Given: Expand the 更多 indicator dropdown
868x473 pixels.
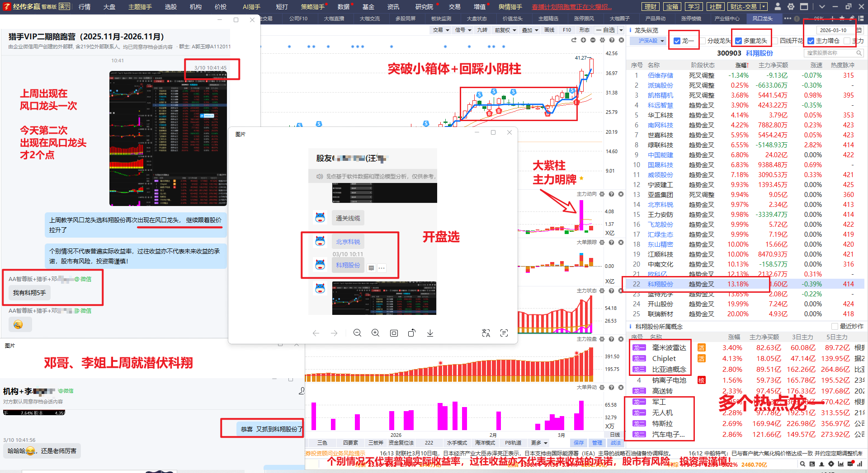Looking at the screenshot, I should (x=539, y=443).
